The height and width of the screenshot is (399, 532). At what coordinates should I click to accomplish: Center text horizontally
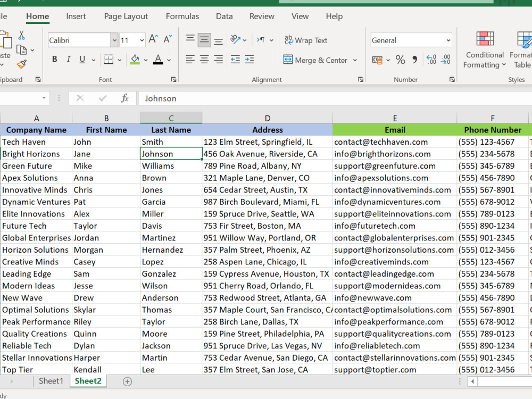204,60
